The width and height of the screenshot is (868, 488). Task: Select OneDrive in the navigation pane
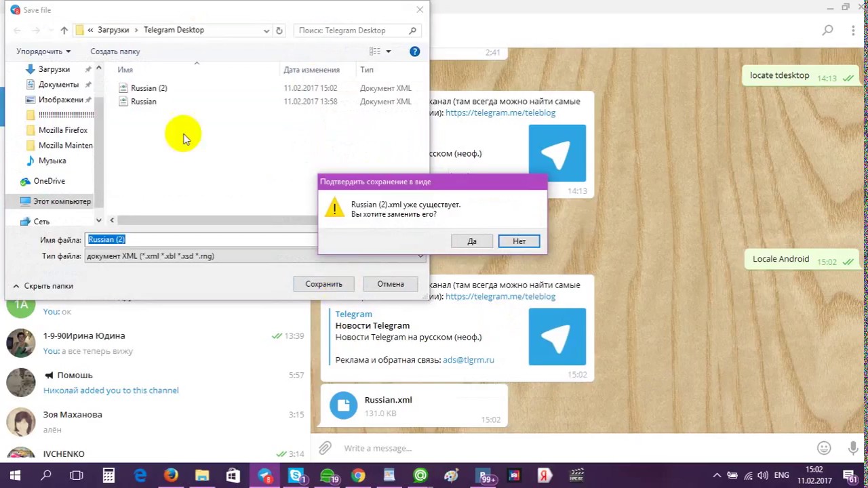tap(50, 181)
